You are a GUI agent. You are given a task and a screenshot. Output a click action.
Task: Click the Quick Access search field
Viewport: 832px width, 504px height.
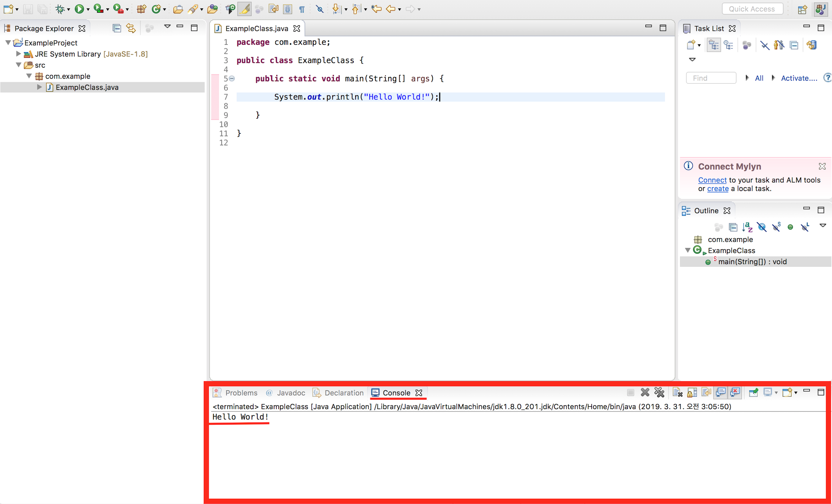(752, 9)
